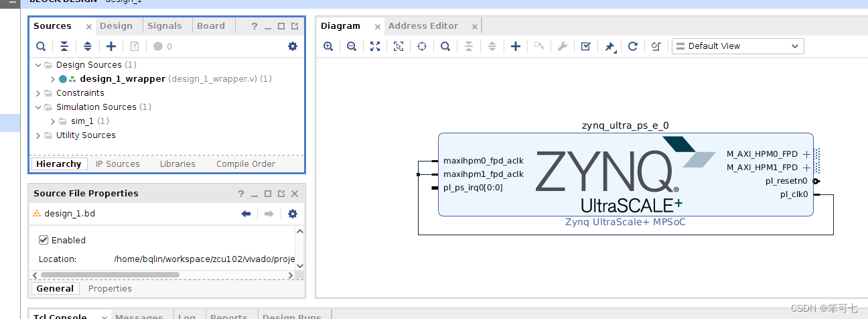Click help icon in Source File Properties
This screenshot has height=319, width=868.
(241, 194)
